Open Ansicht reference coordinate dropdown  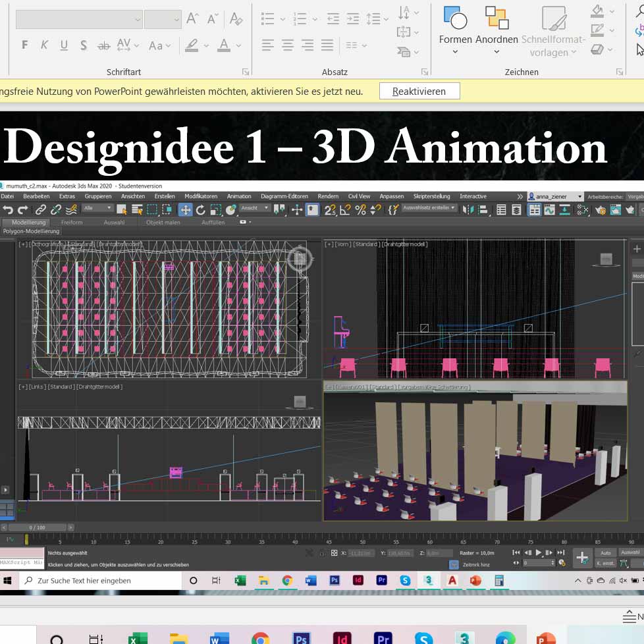(255, 208)
